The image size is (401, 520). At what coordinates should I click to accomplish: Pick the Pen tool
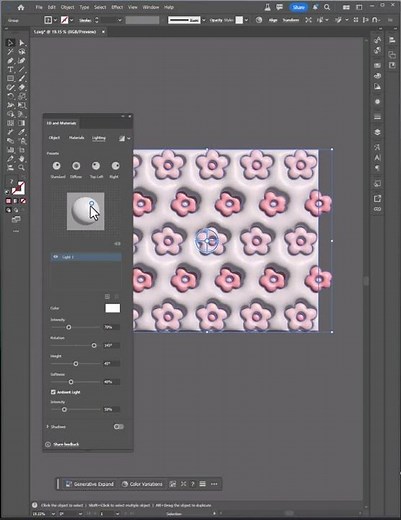pyautogui.click(x=10, y=61)
